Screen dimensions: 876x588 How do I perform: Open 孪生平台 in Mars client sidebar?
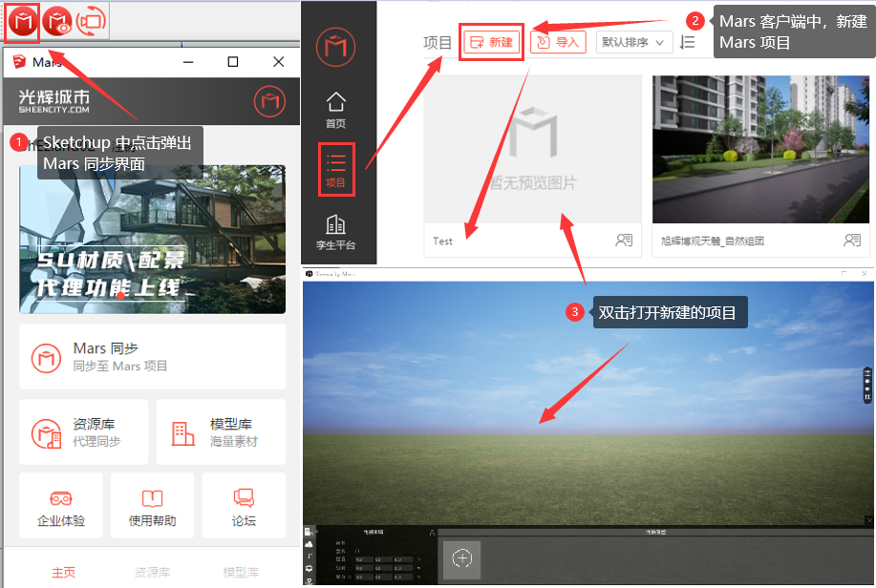(x=335, y=232)
